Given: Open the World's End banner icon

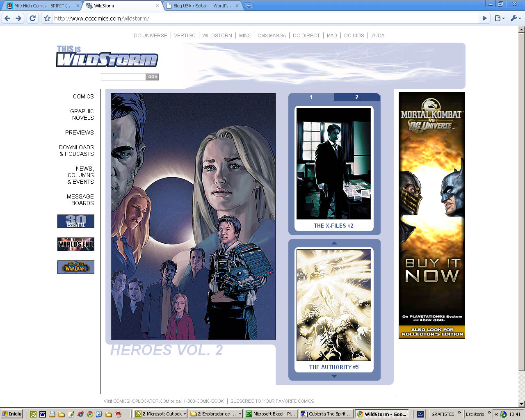Looking at the screenshot, I should click(76, 244).
